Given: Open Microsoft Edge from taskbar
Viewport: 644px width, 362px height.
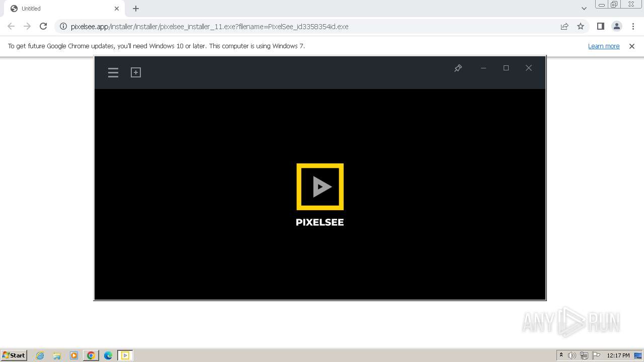Looking at the screenshot, I should point(108,355).
